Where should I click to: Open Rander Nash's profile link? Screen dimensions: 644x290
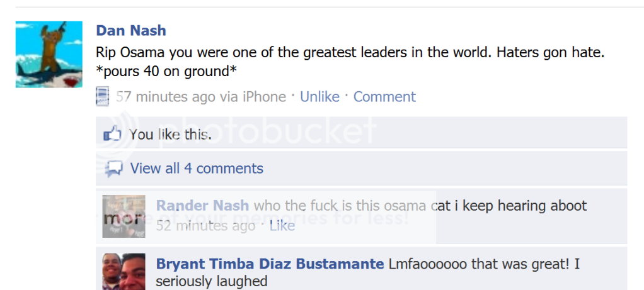coord(202,205)
